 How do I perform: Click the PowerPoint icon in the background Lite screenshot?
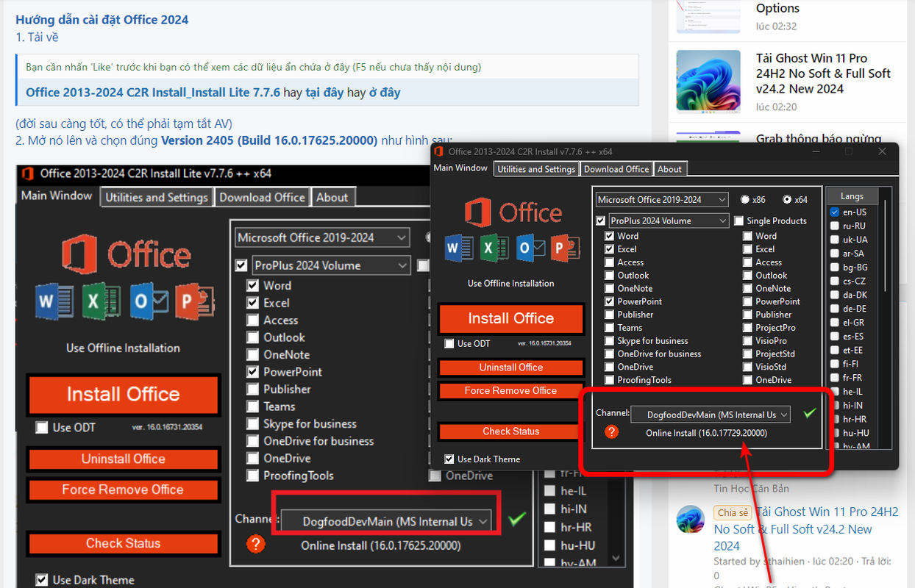195,302
